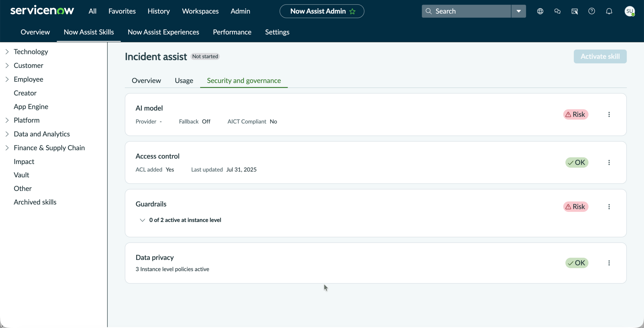This screenshot has width=644, height=328.
Task: Expand the Customer category
Action: [7, 65]
